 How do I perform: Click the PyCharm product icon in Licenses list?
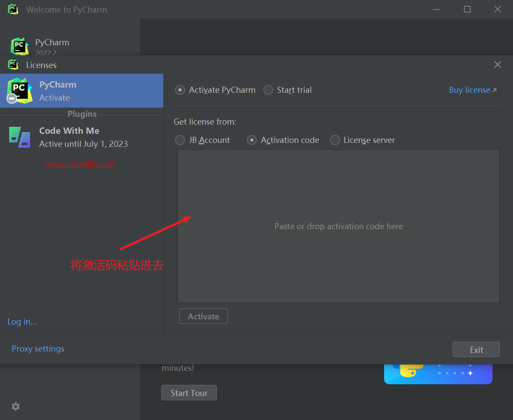click(20, 91)
